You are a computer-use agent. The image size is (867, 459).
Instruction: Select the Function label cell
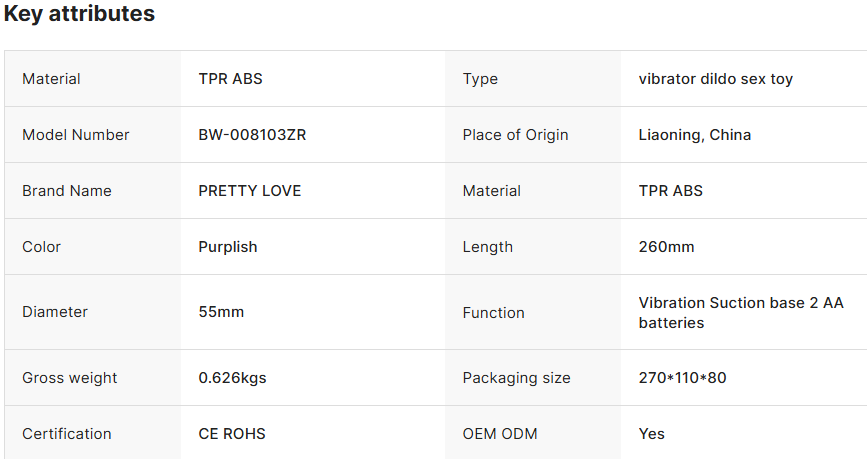pos(494,313)
